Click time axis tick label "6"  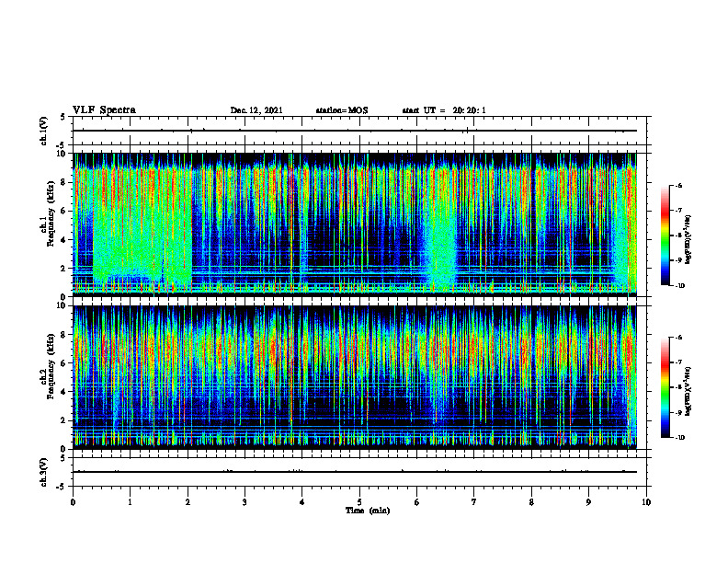point(417,502)
